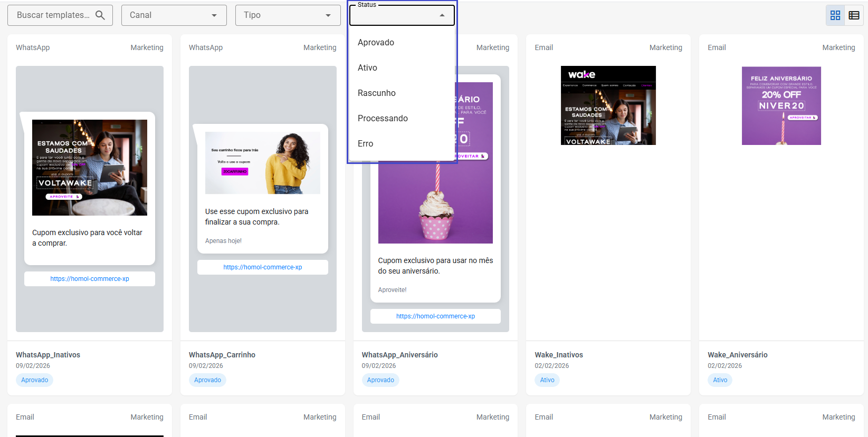
Task: Type in the Buscar templates field
Action: point(53,15)
